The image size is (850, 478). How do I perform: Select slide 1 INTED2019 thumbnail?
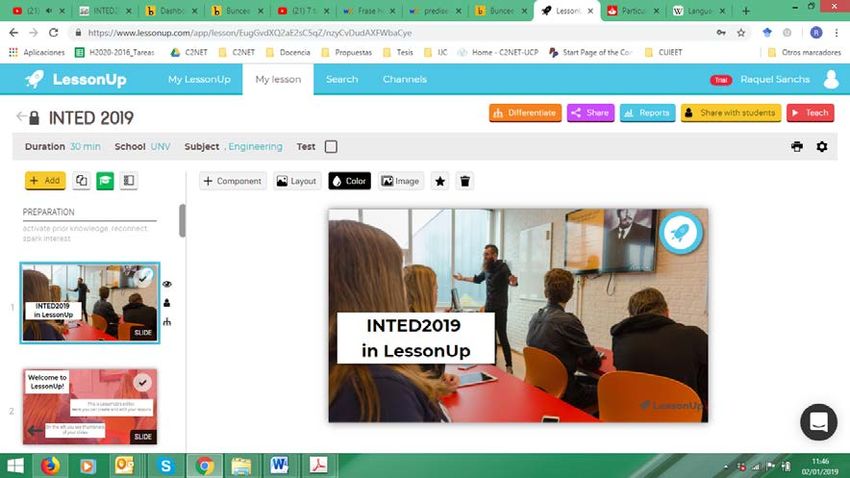point(89,303)
